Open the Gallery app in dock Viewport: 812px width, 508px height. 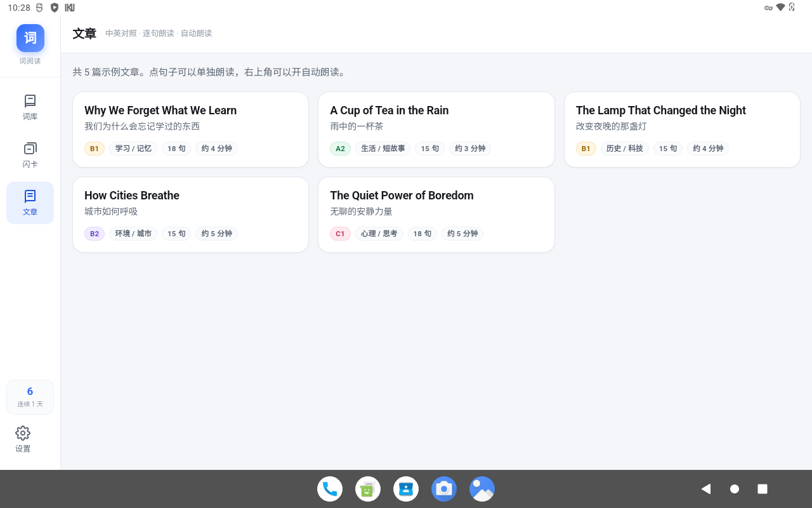[x=482, y=489]
